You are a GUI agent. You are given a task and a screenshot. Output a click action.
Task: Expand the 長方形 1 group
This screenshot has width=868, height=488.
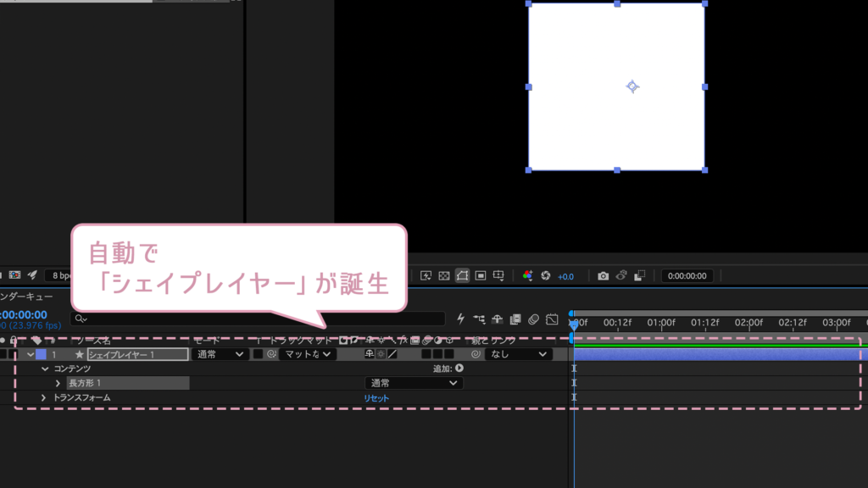pos(58,383)
